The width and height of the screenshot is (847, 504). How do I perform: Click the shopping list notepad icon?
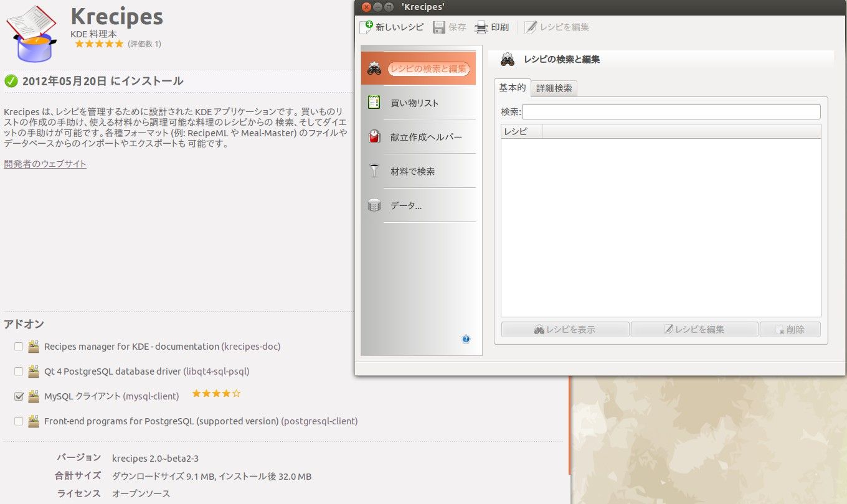pos(374,103)
